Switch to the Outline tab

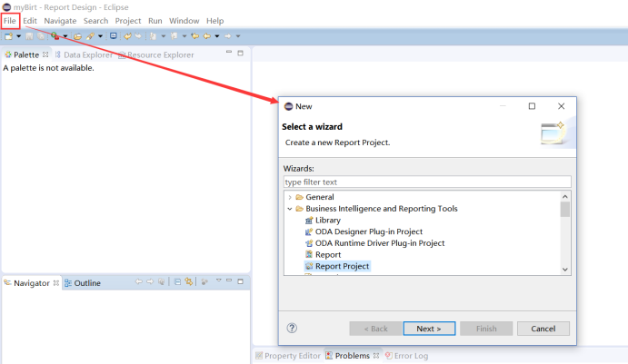(83, 283)
